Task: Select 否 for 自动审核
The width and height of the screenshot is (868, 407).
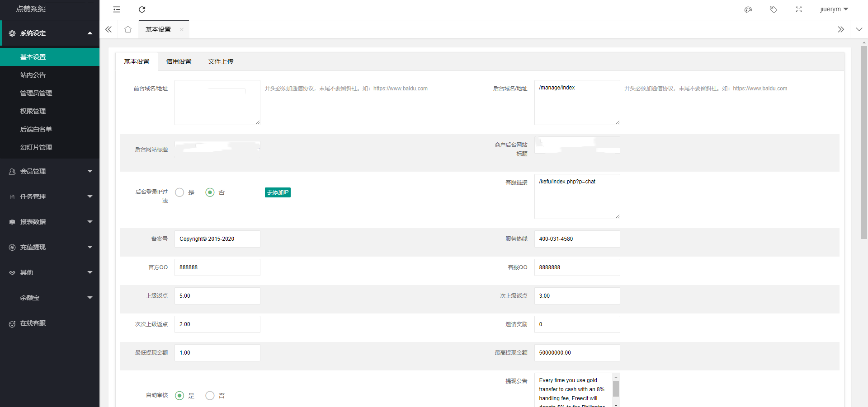Action: tap(210, 396)
